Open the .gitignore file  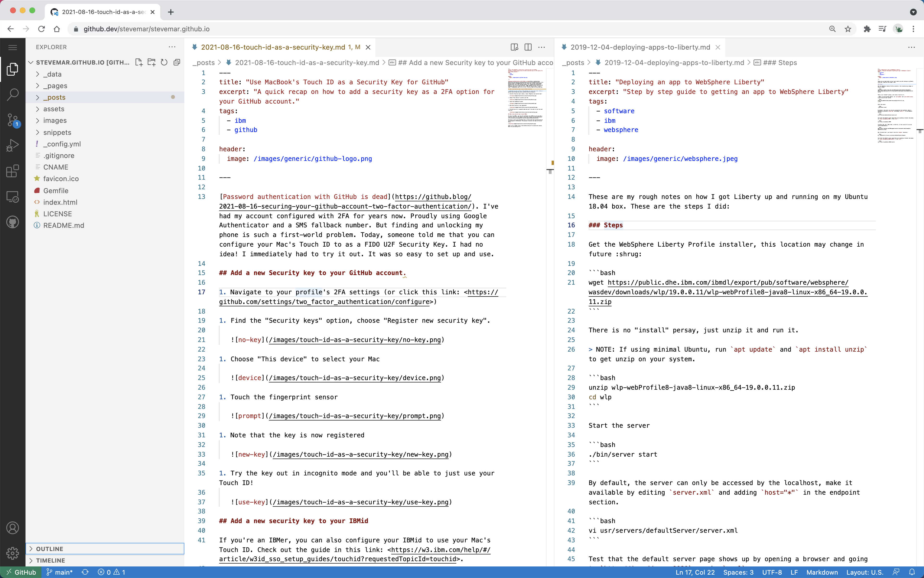pos(105,156)
